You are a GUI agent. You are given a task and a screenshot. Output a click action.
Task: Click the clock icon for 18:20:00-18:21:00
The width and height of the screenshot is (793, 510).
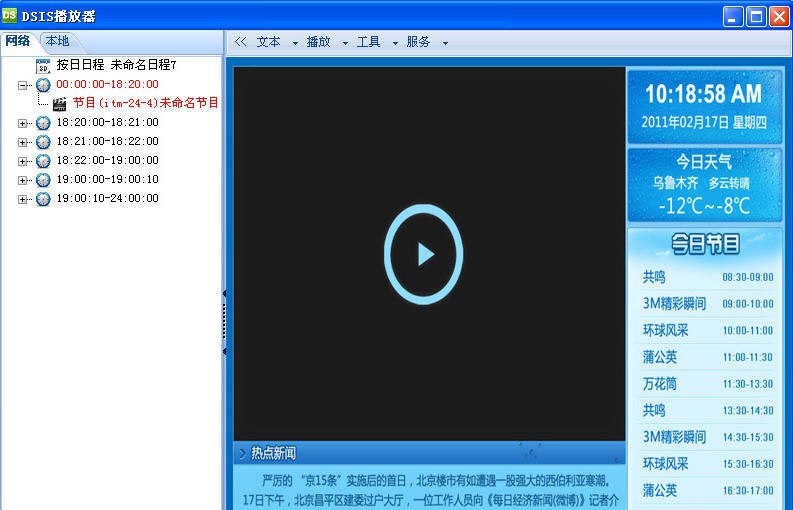pyautogui.click(x=43, y=123)
